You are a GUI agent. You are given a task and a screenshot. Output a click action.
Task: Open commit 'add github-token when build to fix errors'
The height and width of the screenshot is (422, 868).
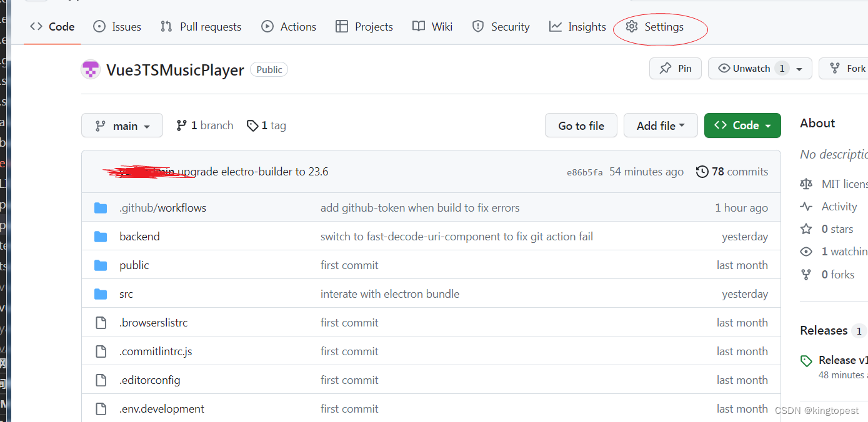[420, 208]
